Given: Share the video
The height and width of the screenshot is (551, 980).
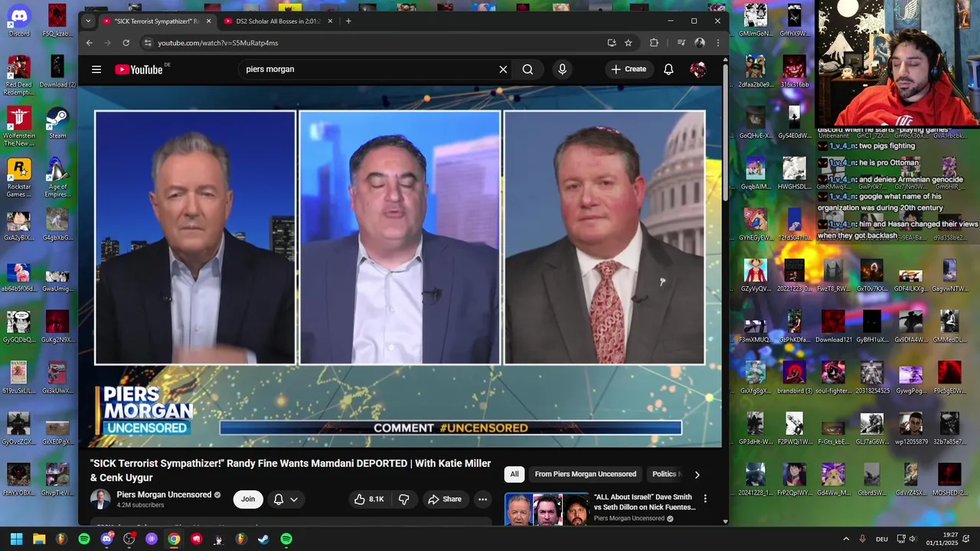Looking at the screenshot, I should (x=445, y=499).
